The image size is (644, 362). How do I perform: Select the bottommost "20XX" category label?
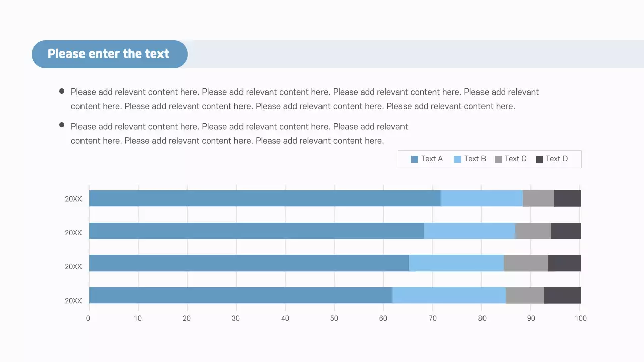coord(73,301)
